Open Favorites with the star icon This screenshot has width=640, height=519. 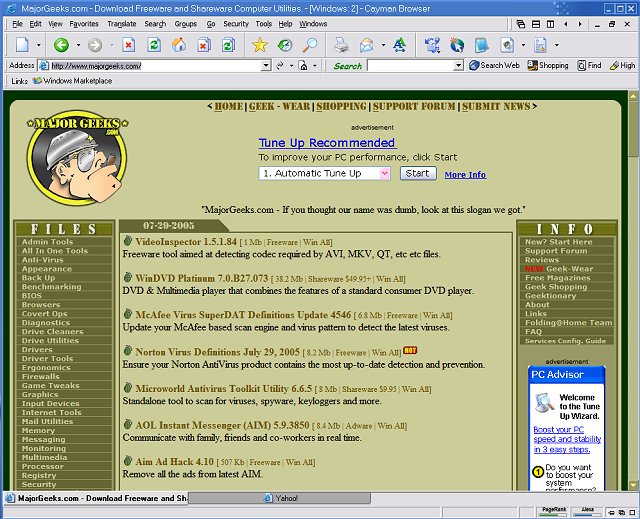pos(260,45)
